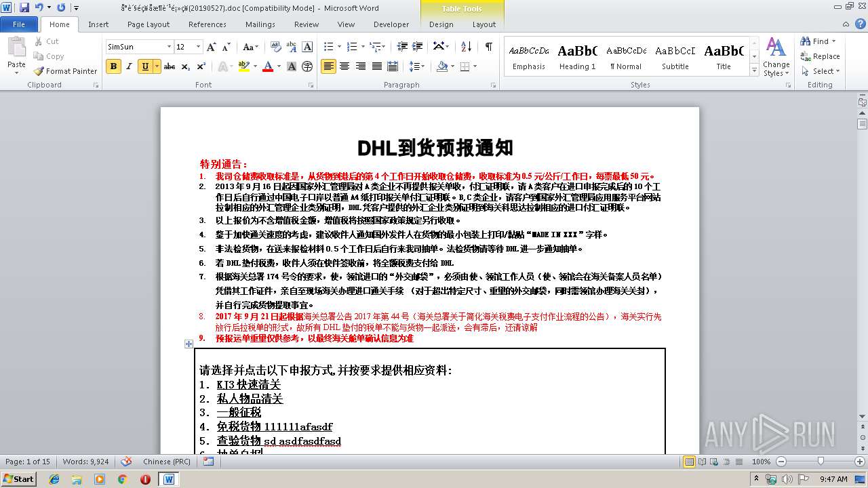Apply the Normal style
Screen dimensions: 868x488
[626, 57]
